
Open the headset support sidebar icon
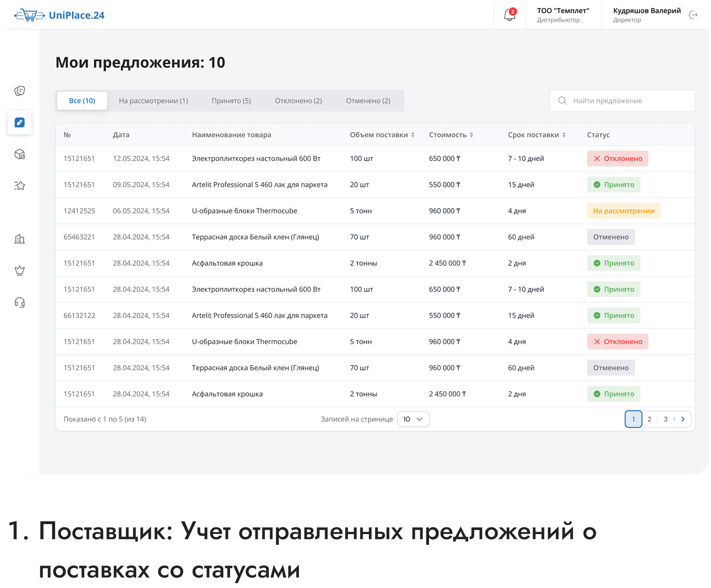tap(20, 303)
